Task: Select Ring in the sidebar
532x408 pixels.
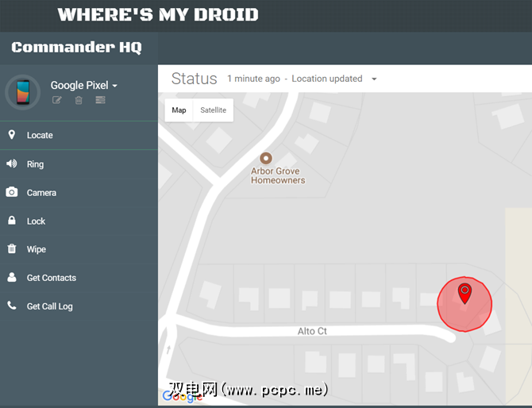Action: tap(79, 164)
